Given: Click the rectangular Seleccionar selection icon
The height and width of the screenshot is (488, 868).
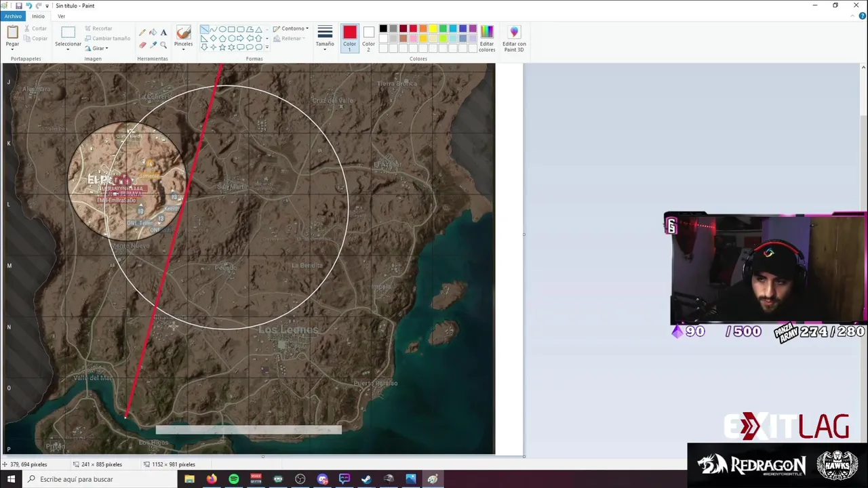Looking at the screenshot, I should (68, 32).
